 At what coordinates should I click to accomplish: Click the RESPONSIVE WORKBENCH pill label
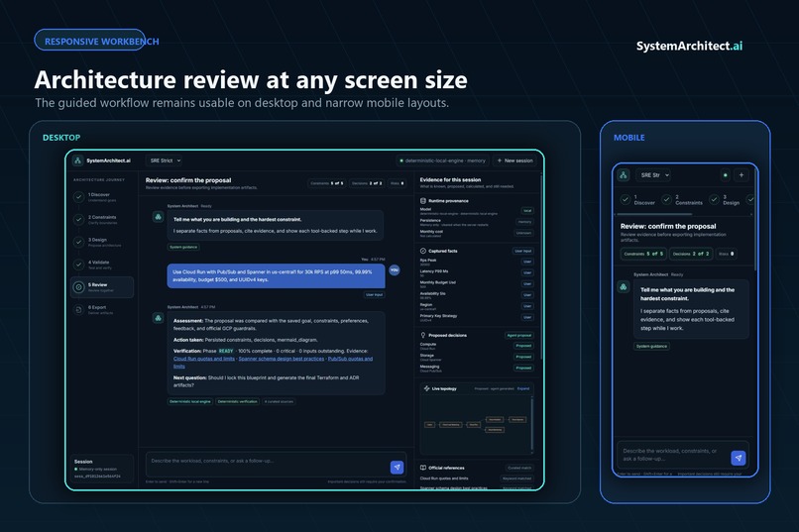pyautogui.click(x=101, y=42)
